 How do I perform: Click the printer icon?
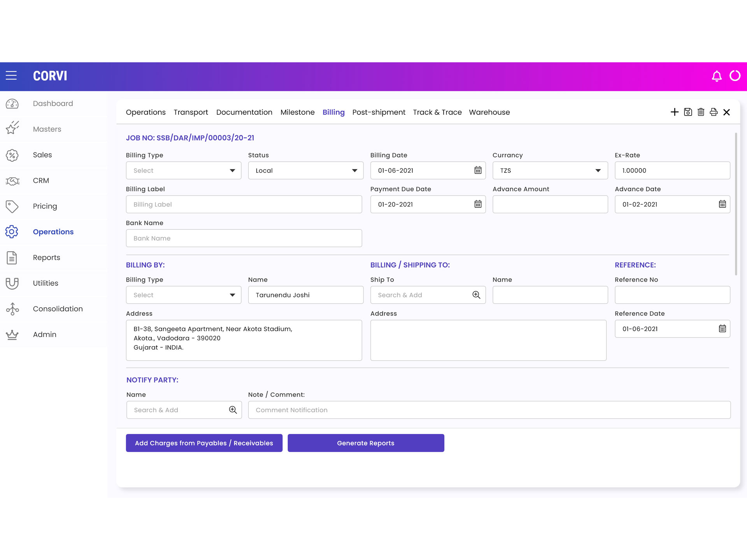tap(714, 112)
